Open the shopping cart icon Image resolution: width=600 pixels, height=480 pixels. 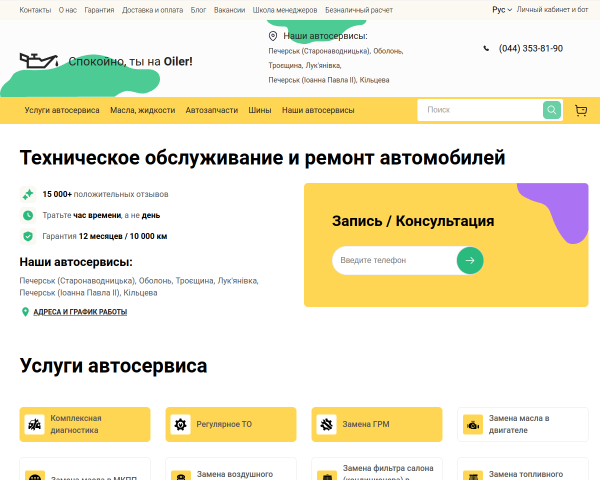click(581, 110)
